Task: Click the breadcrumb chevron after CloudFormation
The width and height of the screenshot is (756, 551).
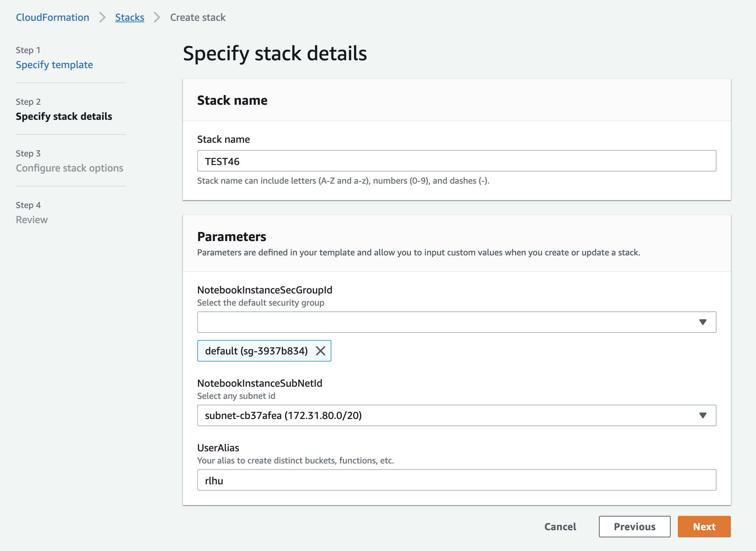Action: [103, 17]
